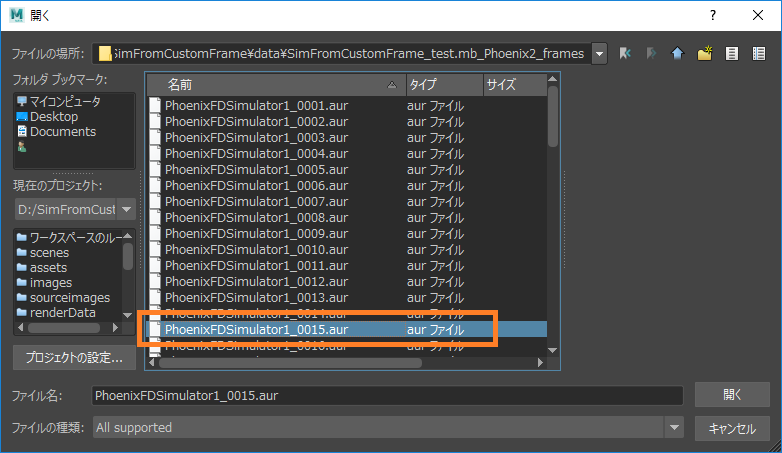The height and width of the screenshot is (453, 782).
Task: Go forward to the next folder
Action: pyautogui.click(x=651, y=53)
